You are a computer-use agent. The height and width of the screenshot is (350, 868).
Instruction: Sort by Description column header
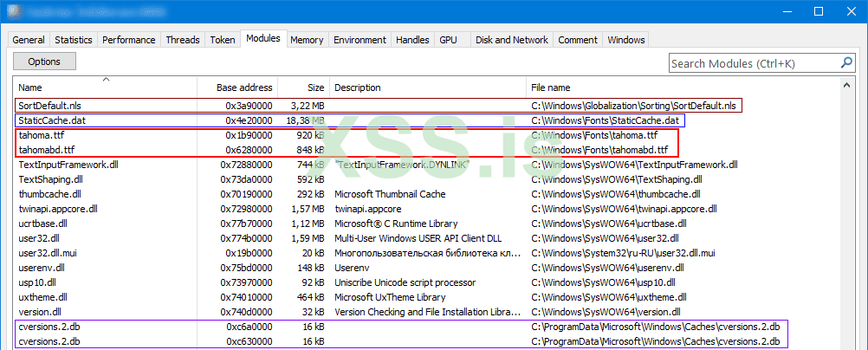click(427, 87)
